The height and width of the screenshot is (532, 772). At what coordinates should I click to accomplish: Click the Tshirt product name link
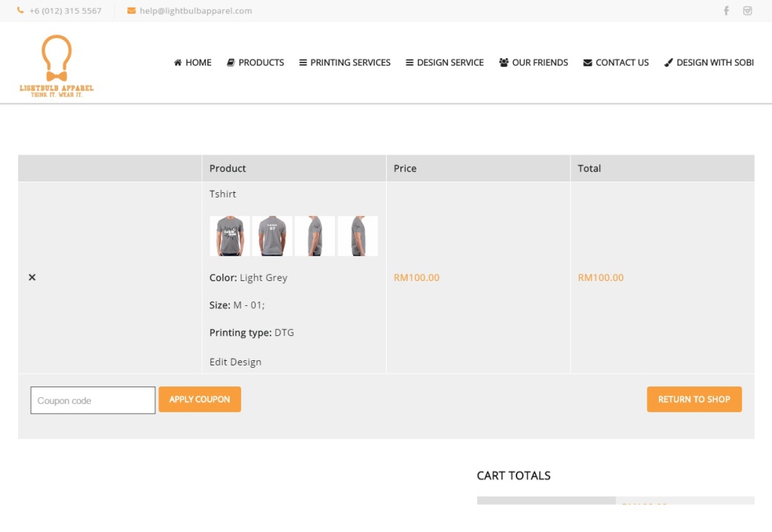(222, 194)
